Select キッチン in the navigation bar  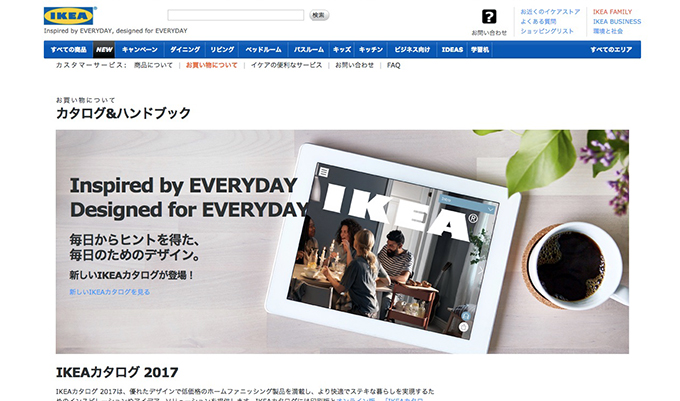pos(371,49)
